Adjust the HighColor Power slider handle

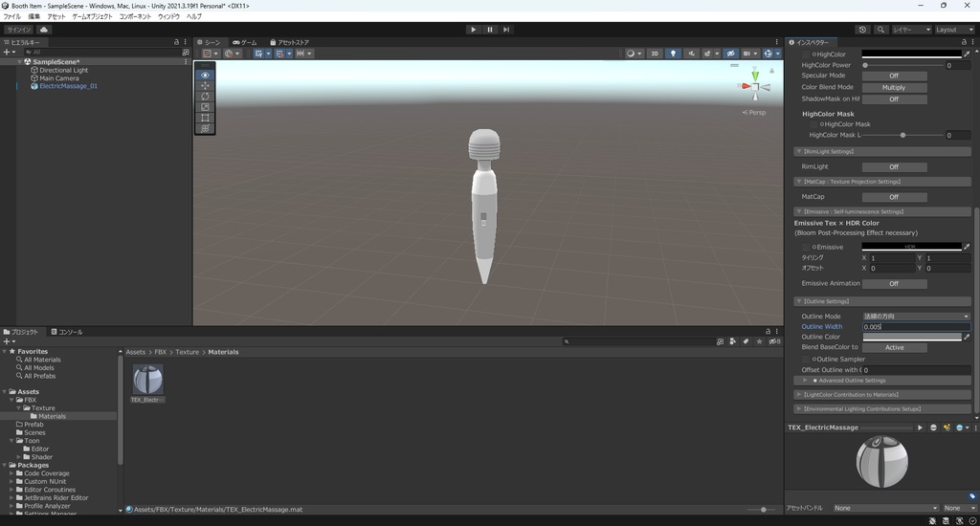click(x=865, y=65)
